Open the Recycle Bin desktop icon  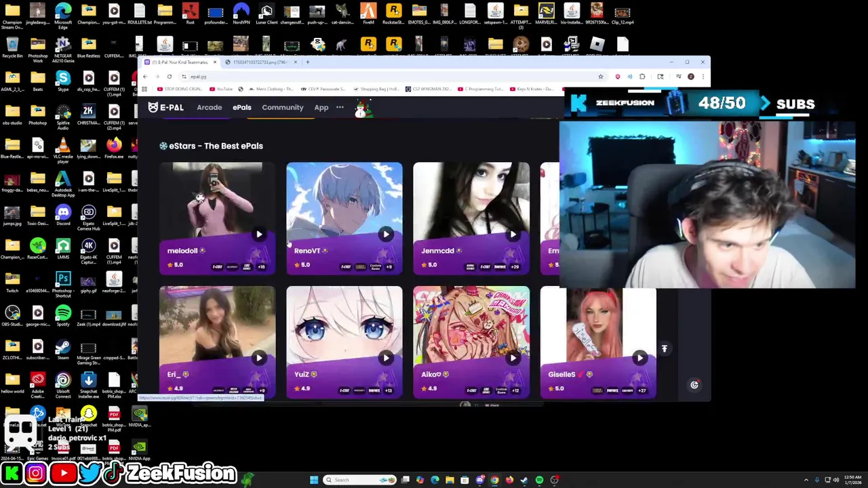click(x=12, y=46)
